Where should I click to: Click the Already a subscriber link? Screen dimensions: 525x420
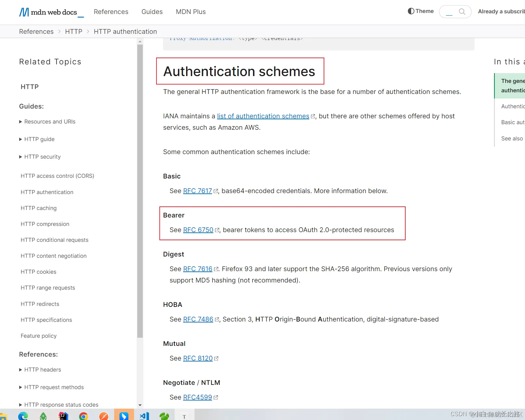(501, 11)
